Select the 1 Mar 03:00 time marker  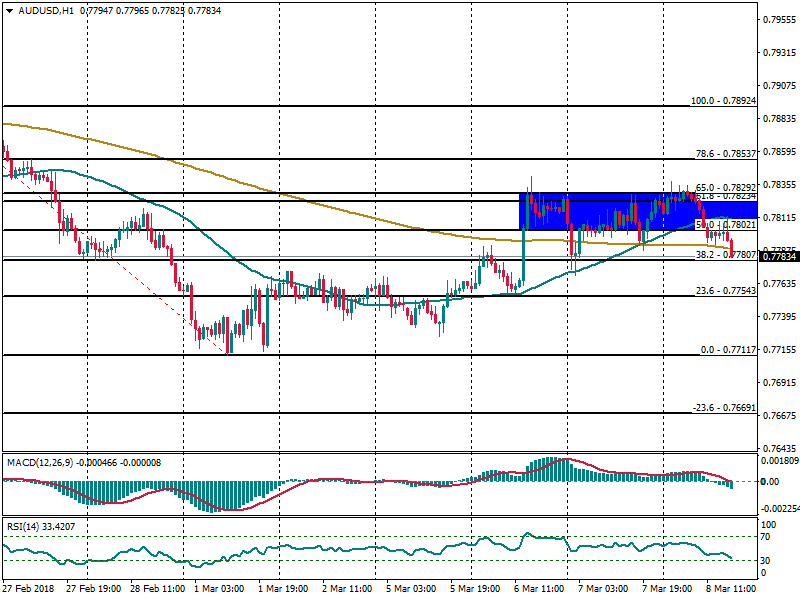[x=220, y=589]
